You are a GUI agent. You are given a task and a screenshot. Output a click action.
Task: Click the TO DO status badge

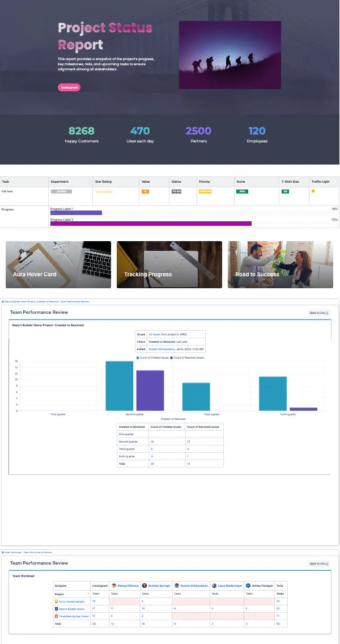pos(176,191)
